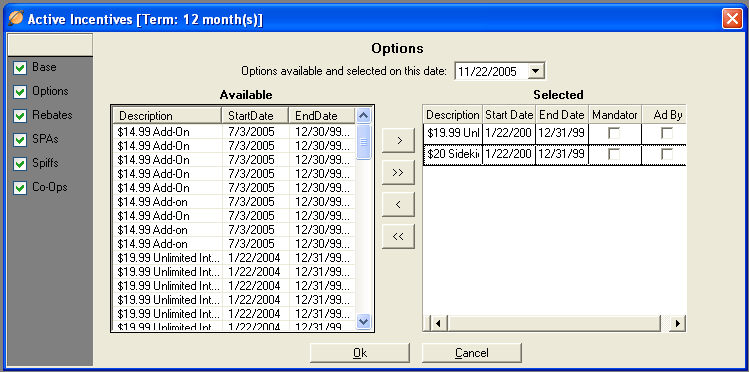Uncheck the Base checkbox
The height and width of the screenshot is (372, 749).
20,68
